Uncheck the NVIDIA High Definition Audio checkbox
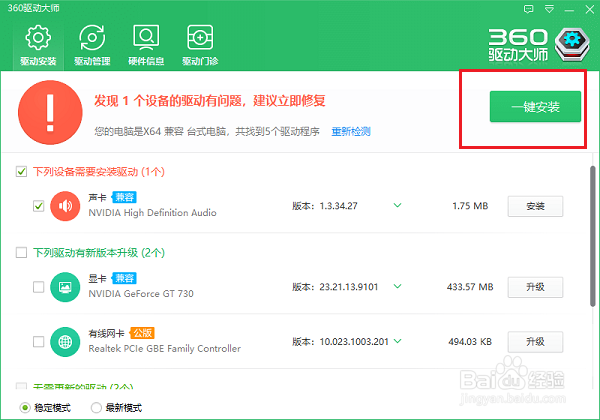The image size is (600, 420). click(x=38, y=206)
